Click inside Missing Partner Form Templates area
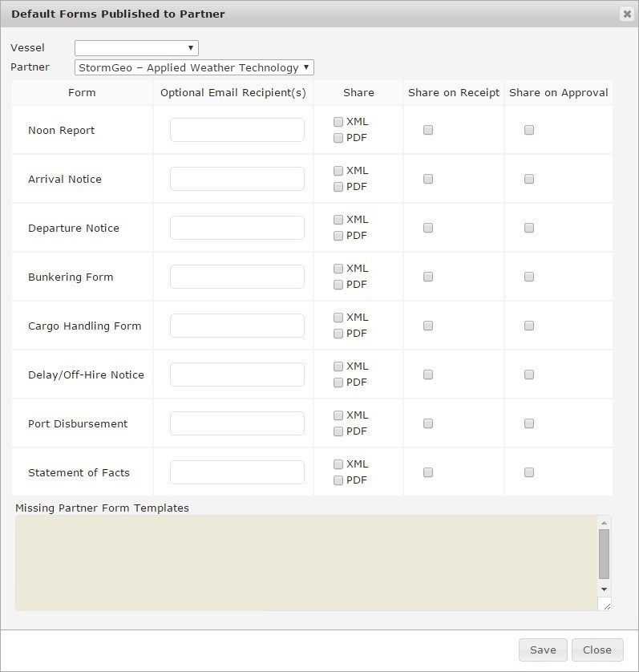The image size is (639, 672). pos(305,563)
